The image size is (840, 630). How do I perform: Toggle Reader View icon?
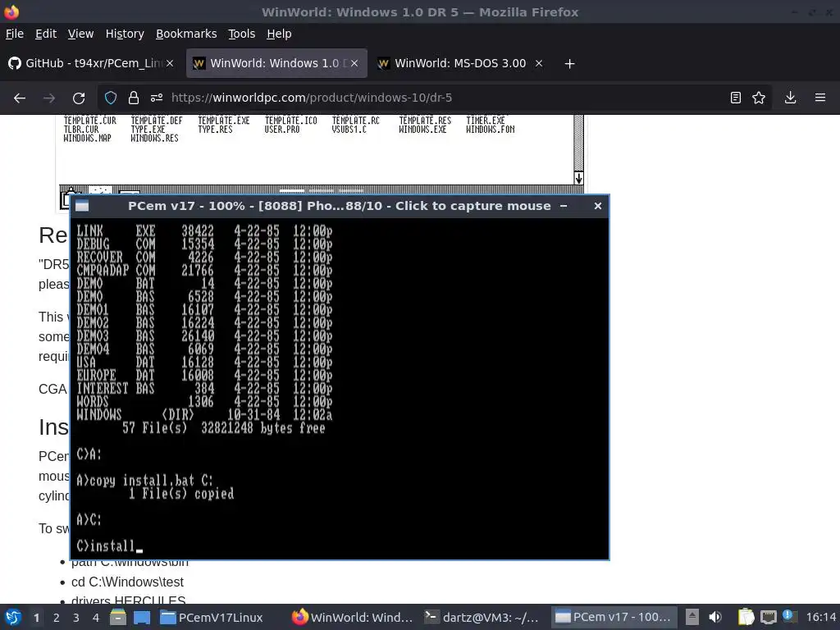(x=736, y=98)
